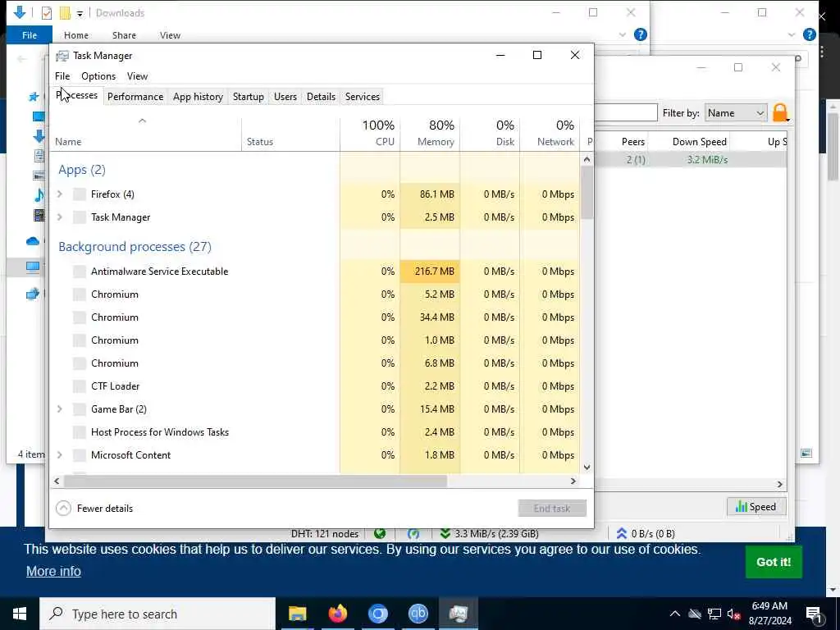Select Task Manager taskbar icon
840x630 pixels.
pos(458,614)
